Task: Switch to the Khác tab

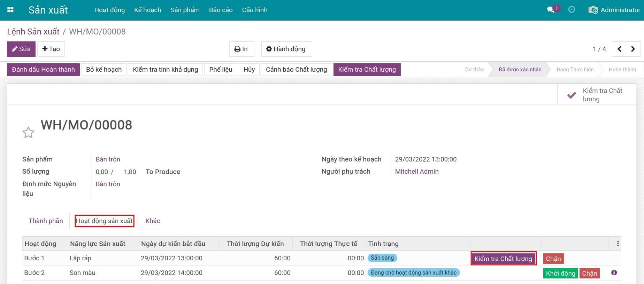Action: click(153, 221)
